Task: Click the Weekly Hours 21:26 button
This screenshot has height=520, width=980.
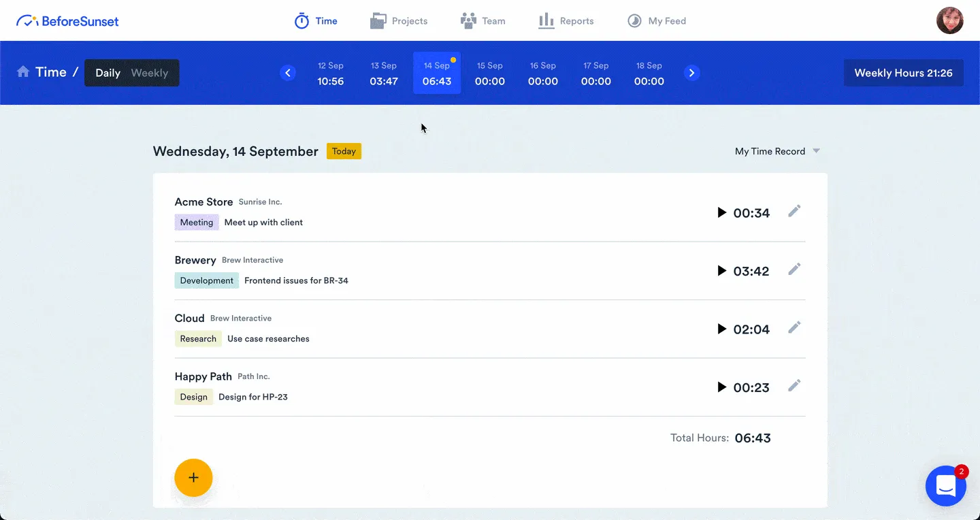Action: click(904, 73)
